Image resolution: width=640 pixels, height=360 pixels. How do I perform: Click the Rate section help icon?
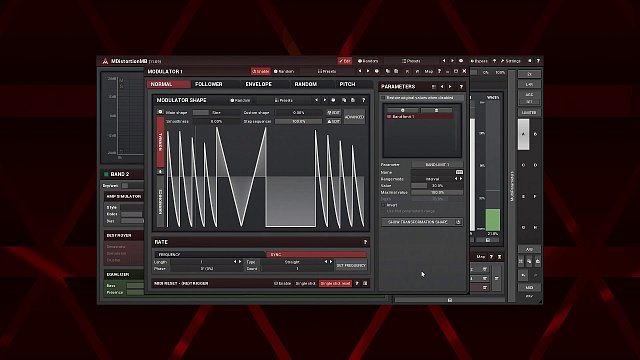tap(365, 242)
